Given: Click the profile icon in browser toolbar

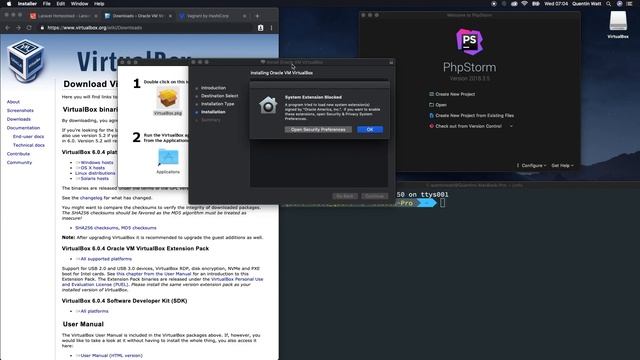Looking at the screenshot, I should coord(260,28).
